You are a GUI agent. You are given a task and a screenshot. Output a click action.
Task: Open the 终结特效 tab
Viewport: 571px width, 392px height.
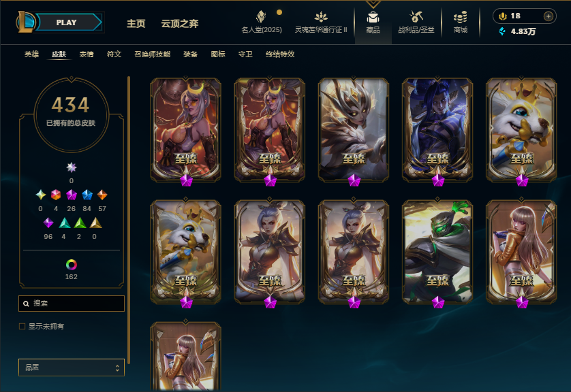point(279,54)
